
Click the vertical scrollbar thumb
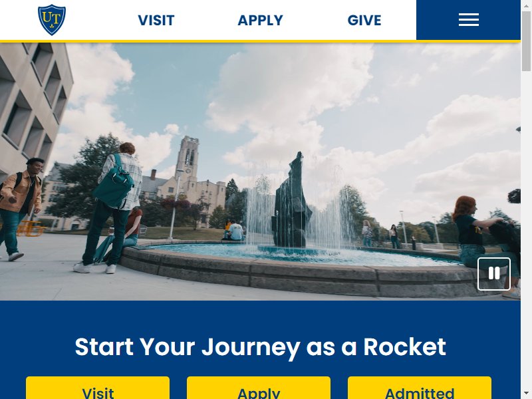pyautogui.click(x=526, y=41)
